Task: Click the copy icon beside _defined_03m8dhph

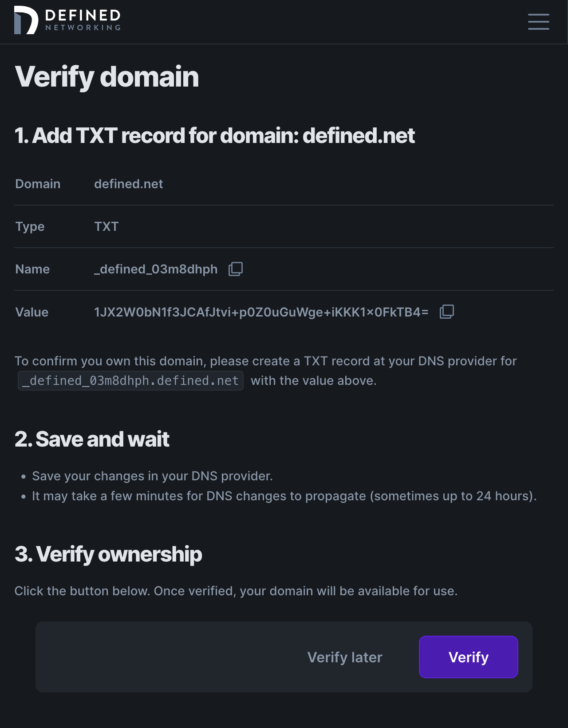Action: pos(235,269)
